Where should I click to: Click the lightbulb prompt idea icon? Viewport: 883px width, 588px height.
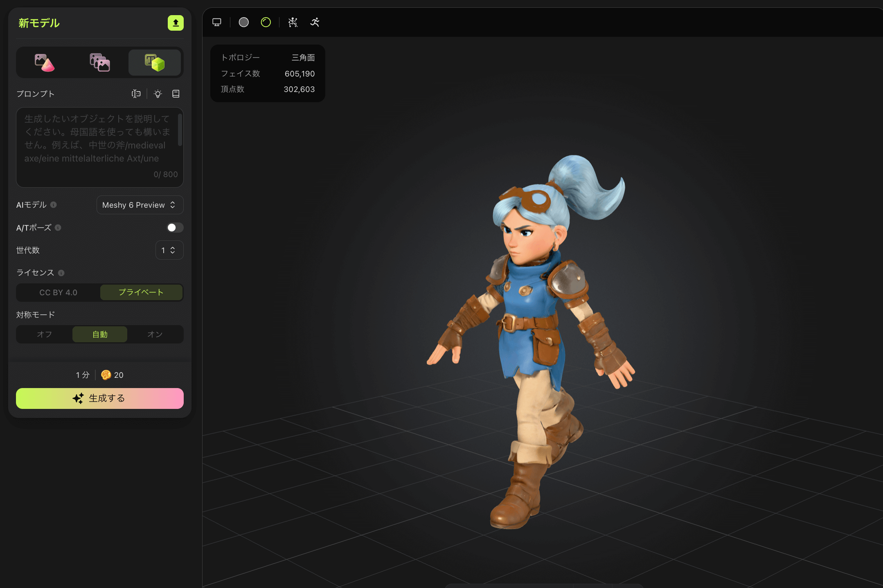coord(158,94)
